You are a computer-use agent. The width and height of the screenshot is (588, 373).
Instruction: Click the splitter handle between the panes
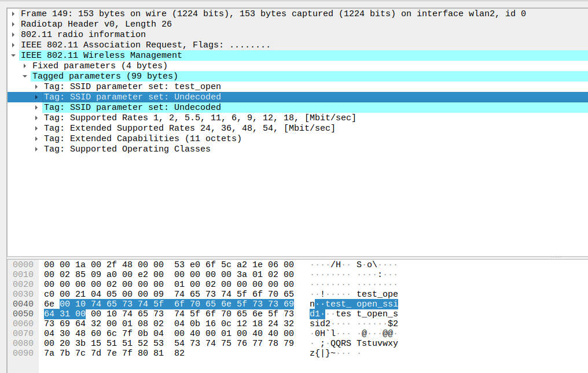(x=554, y=257)
